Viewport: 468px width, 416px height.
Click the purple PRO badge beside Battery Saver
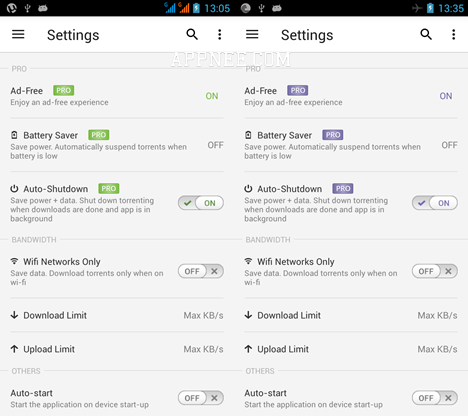coord(333,135)
